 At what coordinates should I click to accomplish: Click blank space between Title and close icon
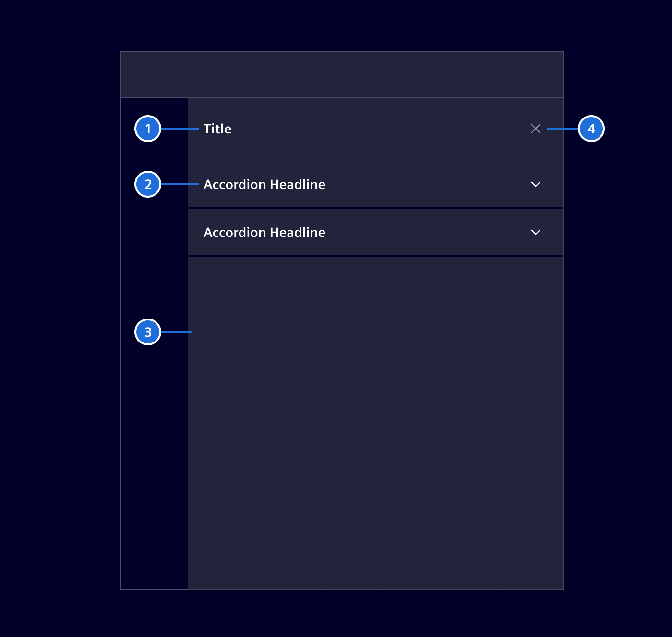click(379, 129)
